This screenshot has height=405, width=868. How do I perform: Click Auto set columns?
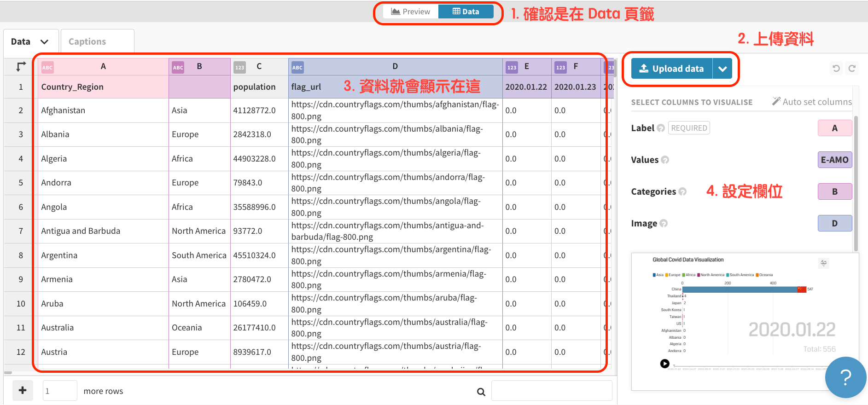(812, 102)
